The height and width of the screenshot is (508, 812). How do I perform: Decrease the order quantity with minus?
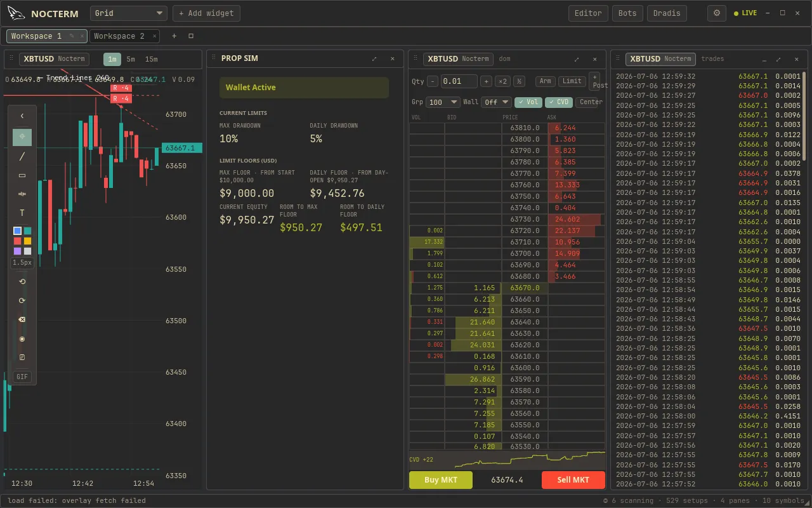[433, 81]
